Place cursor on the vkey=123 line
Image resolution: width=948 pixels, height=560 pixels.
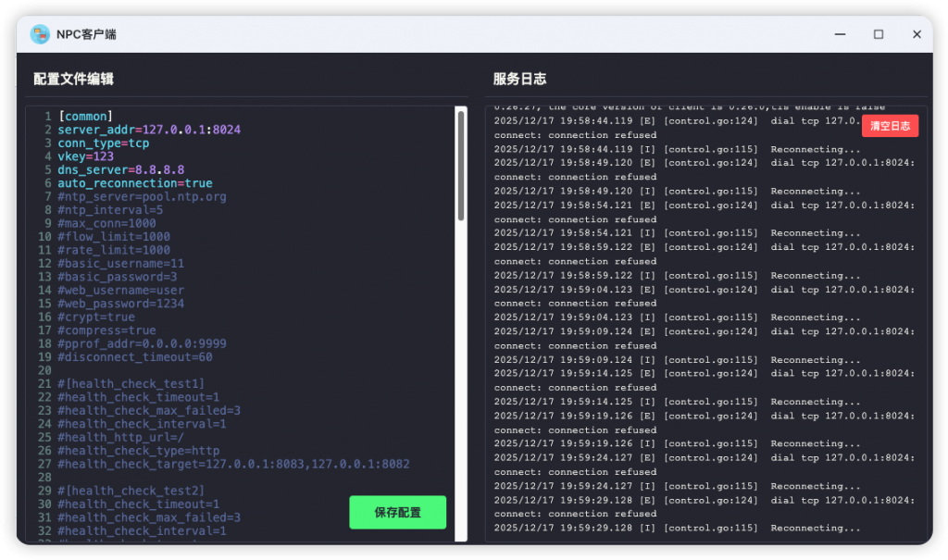(85, 157)
